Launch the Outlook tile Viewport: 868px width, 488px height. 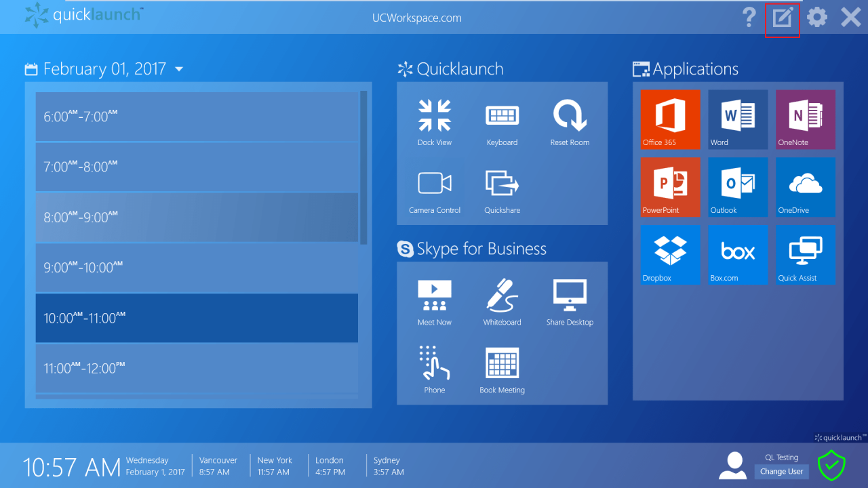coord(738,187)
